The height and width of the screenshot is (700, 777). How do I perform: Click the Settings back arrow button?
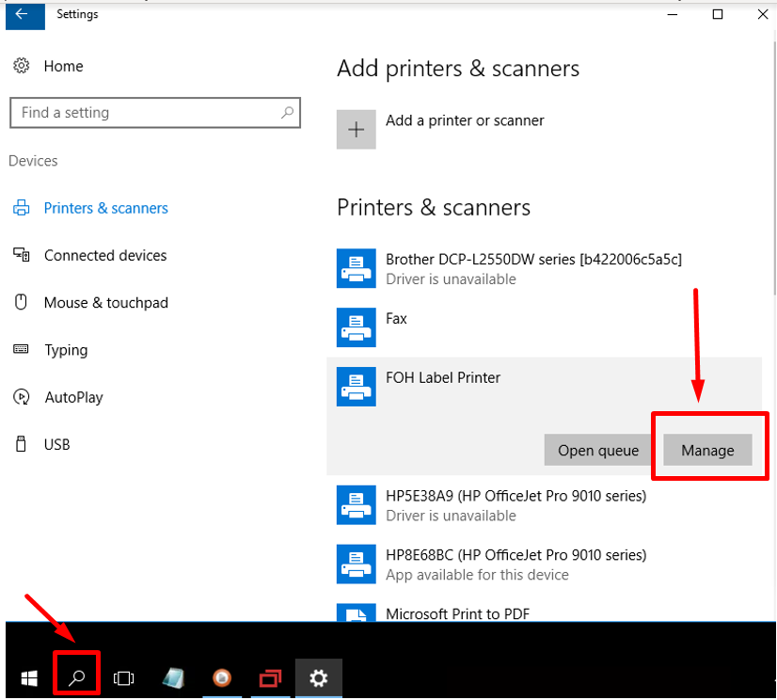coord(23,14)
